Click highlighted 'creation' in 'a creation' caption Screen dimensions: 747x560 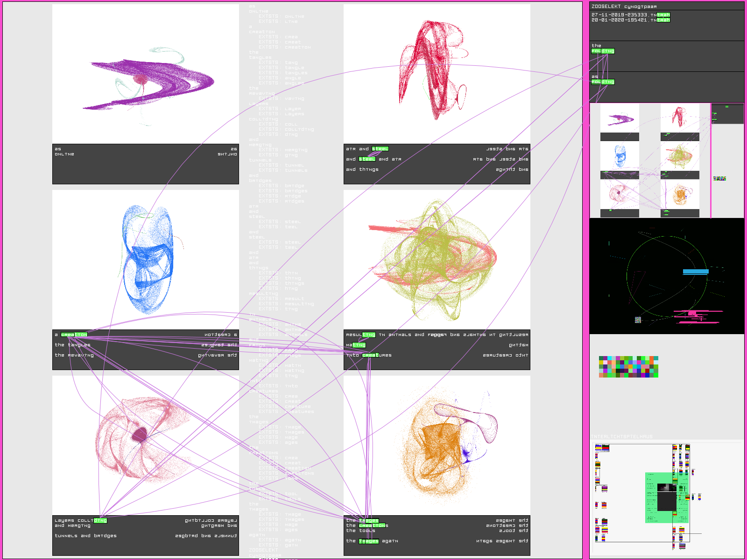pyautogui.click(x=74, y=335)
